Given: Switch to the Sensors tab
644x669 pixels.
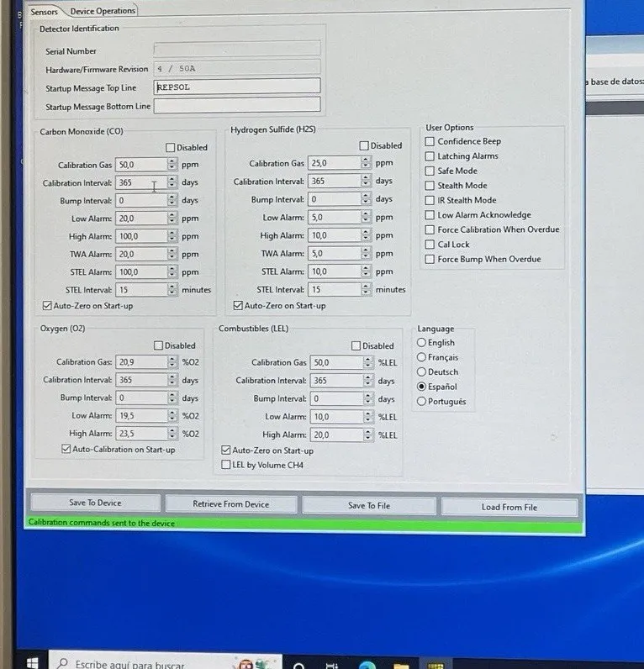Looking at the screenshot, I should [x=44, y=12].
